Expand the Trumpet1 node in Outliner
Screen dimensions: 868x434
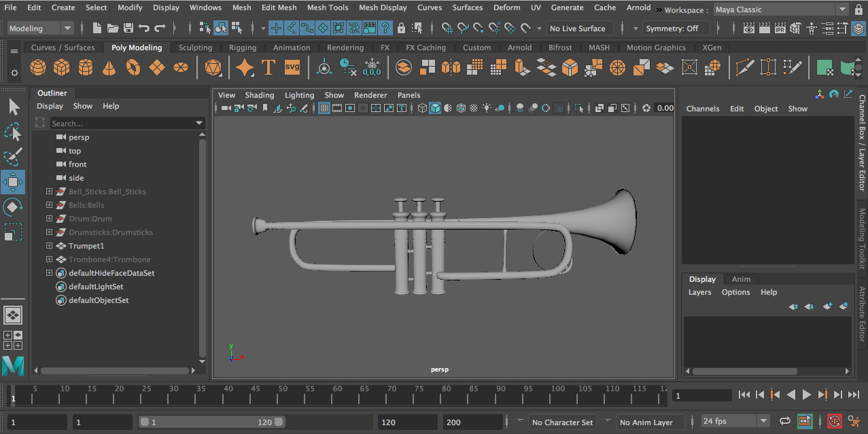click(x=49, y=246)
